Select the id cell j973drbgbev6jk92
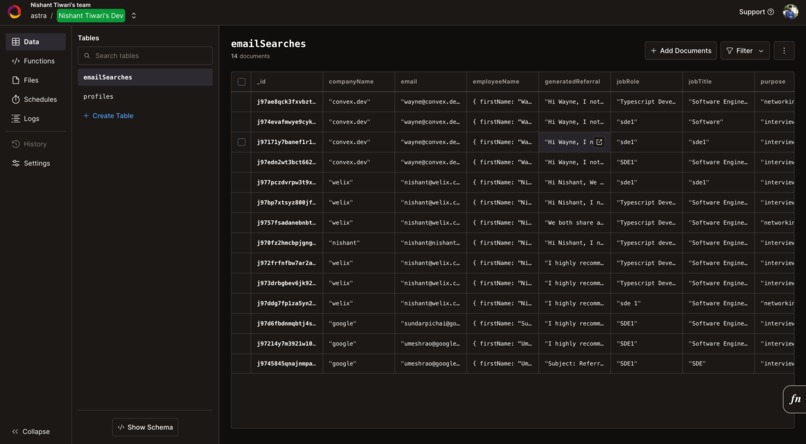806x444 pixels. [287, 283]
